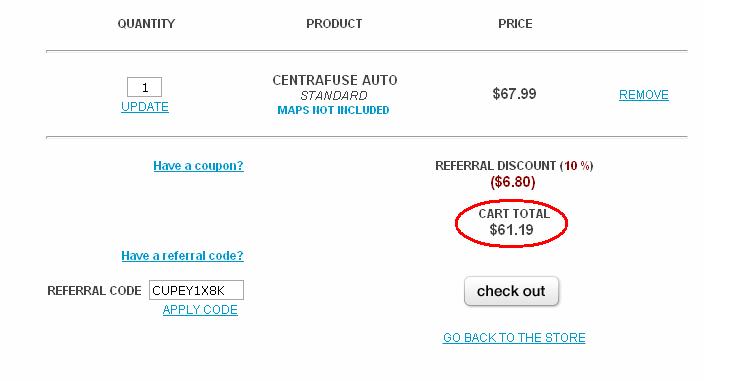Focus the referral code field containing CUPEY1X8K
Viewport: 733px width, 381px height.
point(196,290)
